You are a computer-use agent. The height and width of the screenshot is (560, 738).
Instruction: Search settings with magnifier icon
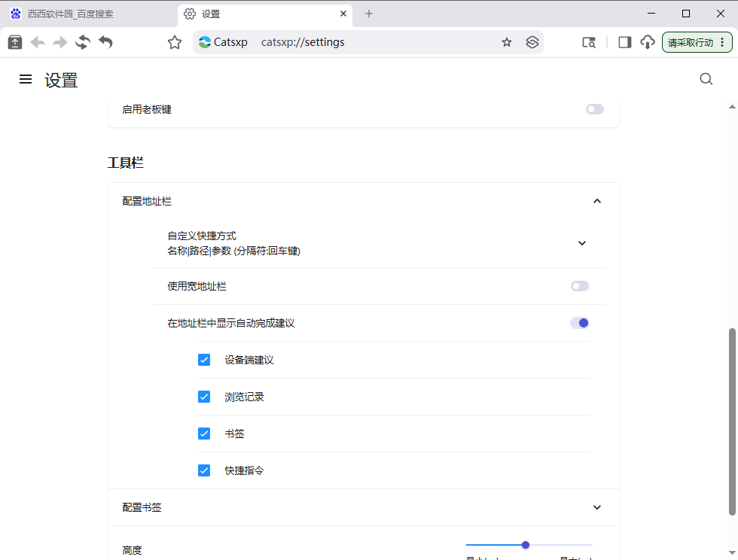coord(706,79)
